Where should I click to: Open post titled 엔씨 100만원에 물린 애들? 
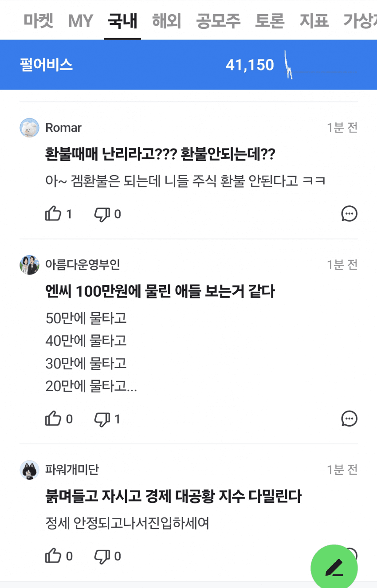[x=160, y=291]
